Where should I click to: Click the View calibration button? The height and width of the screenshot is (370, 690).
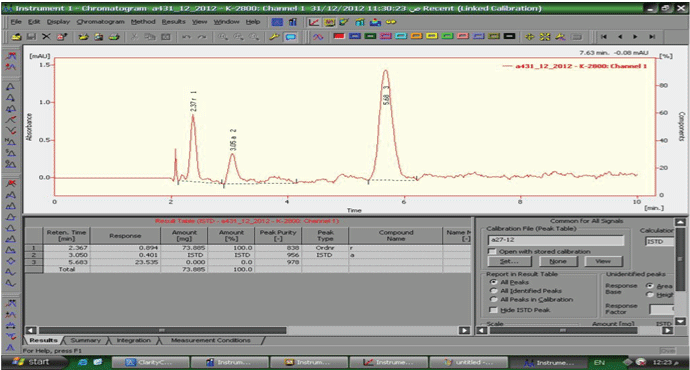(603, 261)
